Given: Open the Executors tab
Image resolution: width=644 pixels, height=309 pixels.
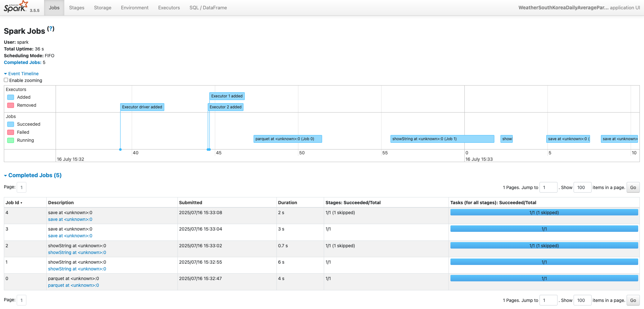Looking at the screenshot, I should pyautogui.click(x=169, y=8).
